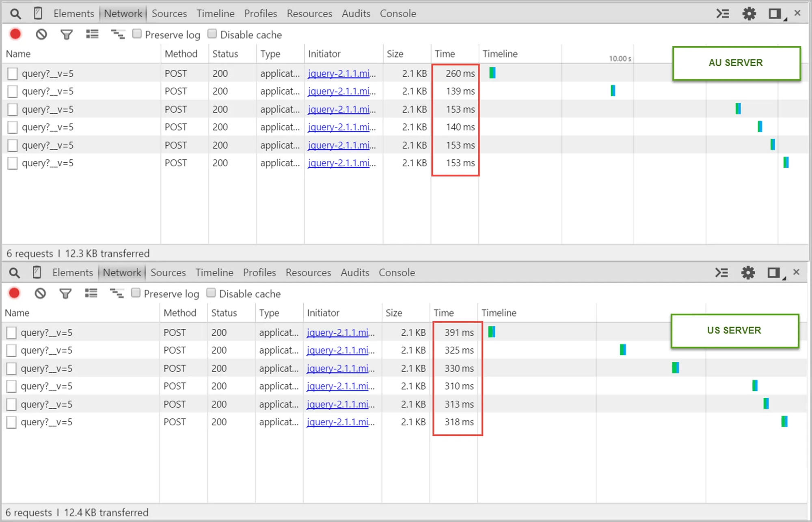
Task: Enable Preserve log in top panel
Action: [x=137, y=34]
